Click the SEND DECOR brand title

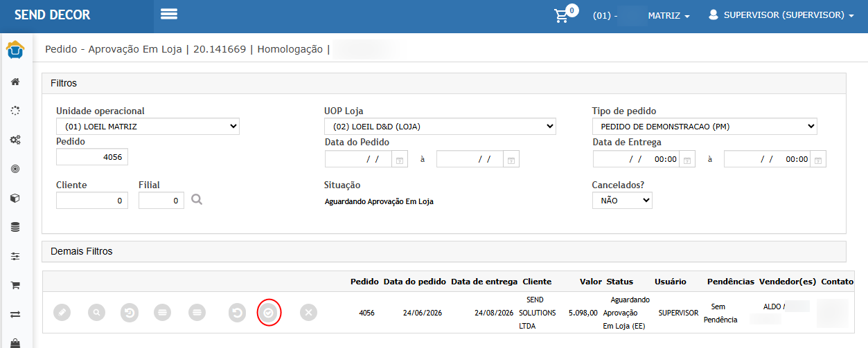[52, 15]
